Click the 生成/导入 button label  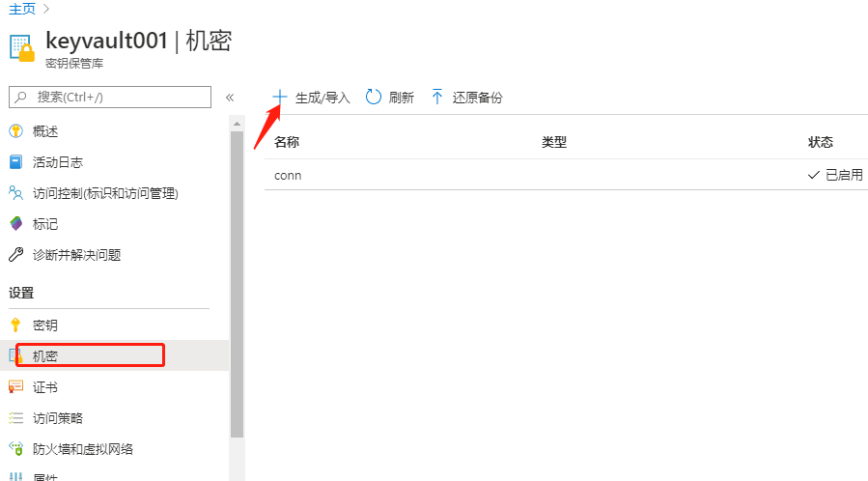(x=322, y=98)
